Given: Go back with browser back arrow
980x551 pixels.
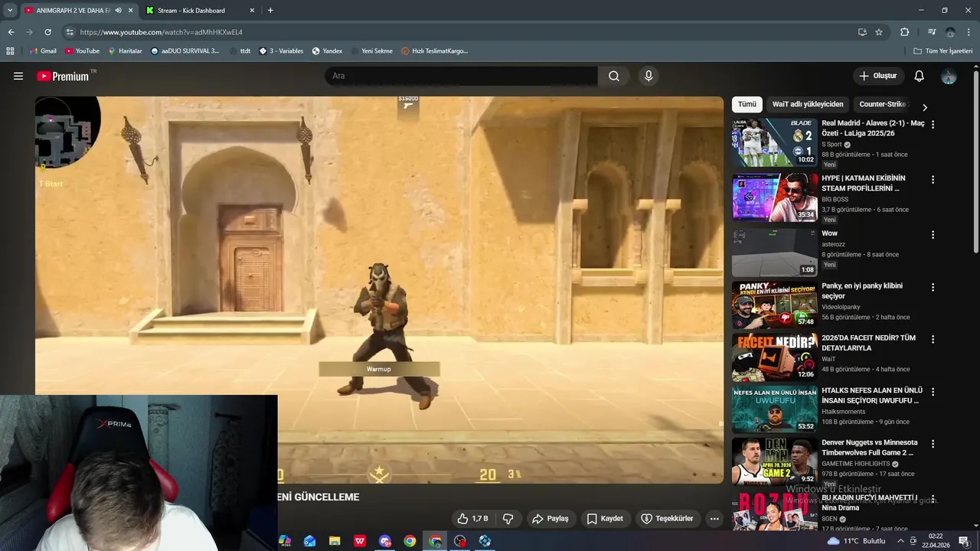Looking at the screenshot, I should click(11, 32).
